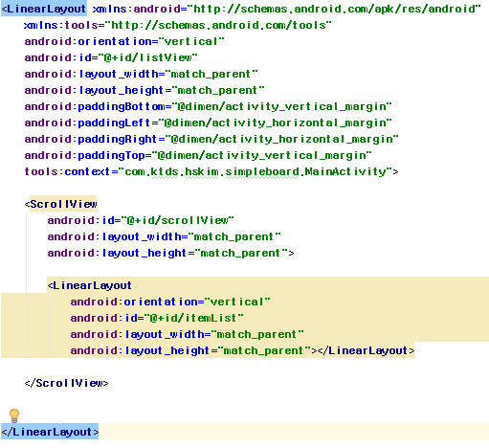Viewport: 489px width, 448px height.
Task: Click the ScrollView layout_width match_parent line
Action: 165,236
